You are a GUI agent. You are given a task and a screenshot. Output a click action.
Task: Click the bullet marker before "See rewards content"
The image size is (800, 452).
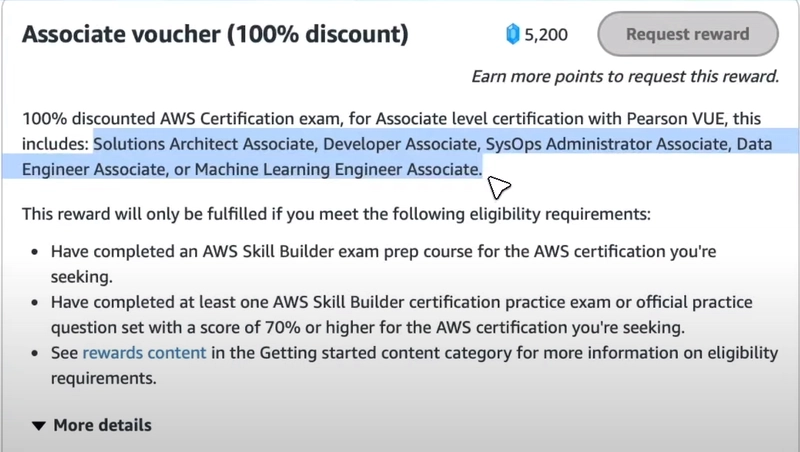pos(36,353)
